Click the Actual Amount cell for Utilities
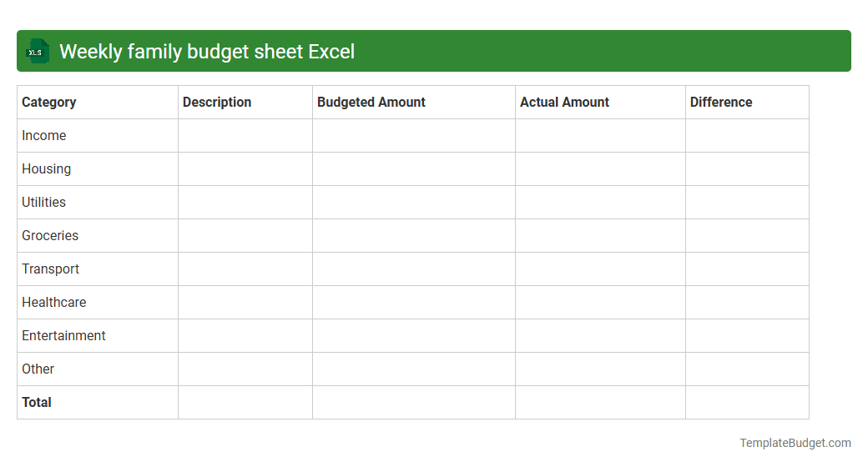Image resolution: width=868 pixels, height=467 pixels. click(600, 202)
